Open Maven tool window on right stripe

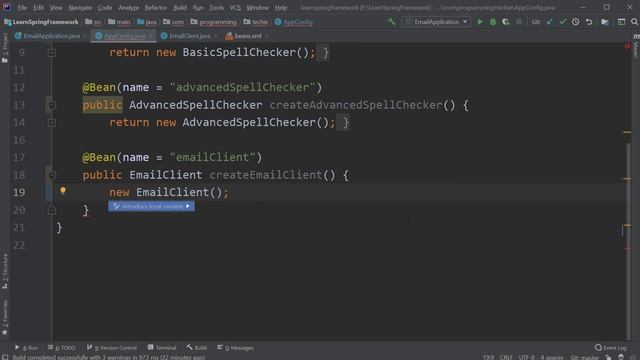click(x=636, y=46)
